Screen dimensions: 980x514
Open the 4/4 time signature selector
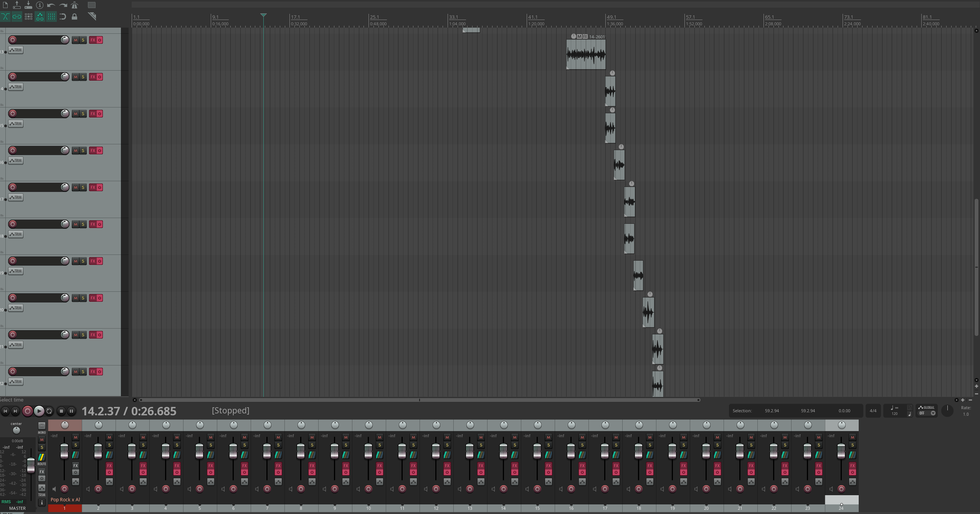click(873, 411)
